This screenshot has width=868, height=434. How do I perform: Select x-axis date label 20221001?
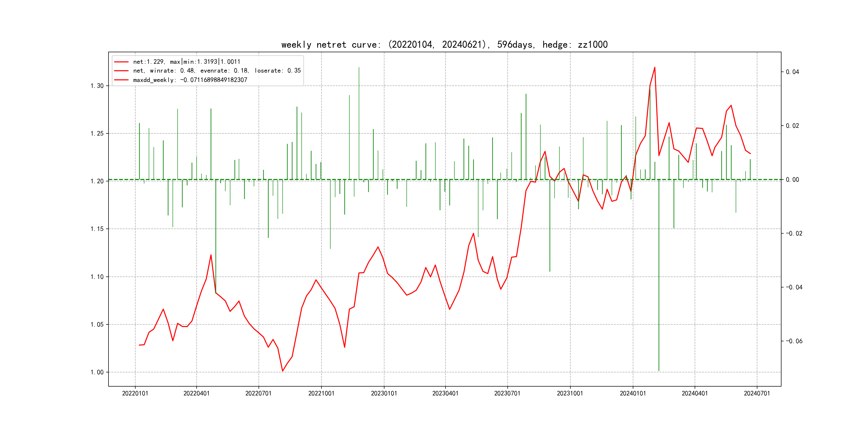pos(321,394)
